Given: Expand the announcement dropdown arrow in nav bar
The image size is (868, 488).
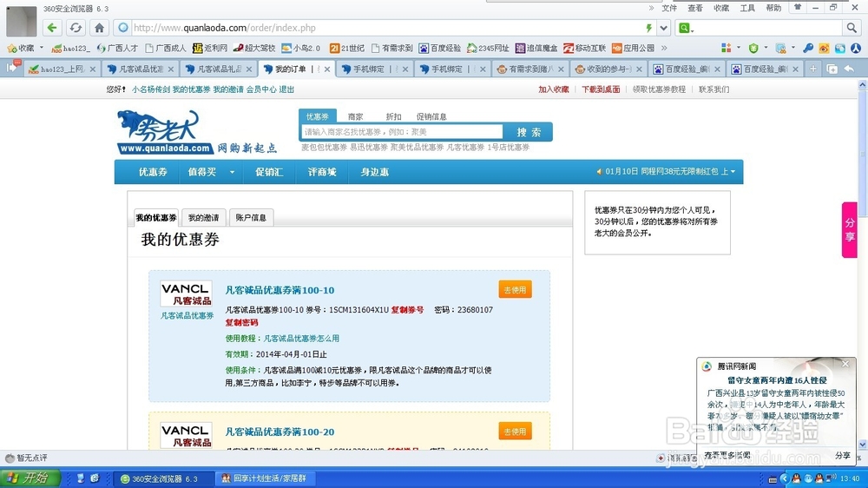Looking at the screenshot, I should (x=733, y=172).
